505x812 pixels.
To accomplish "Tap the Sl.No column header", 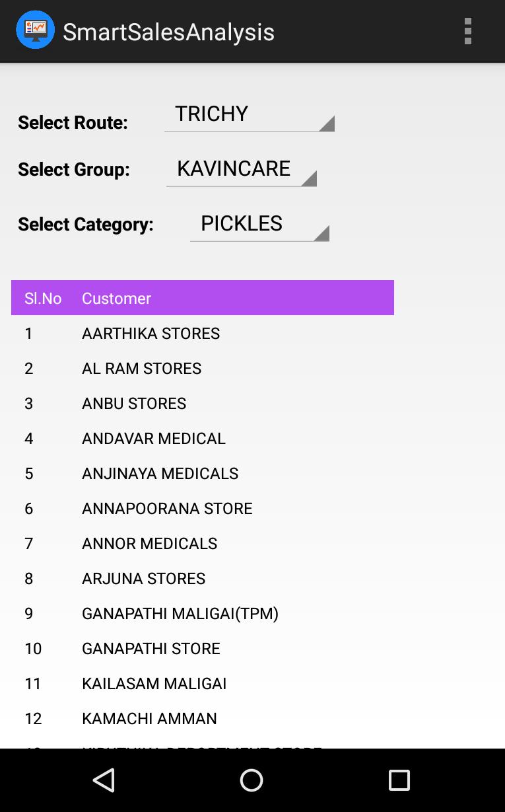I will click(x=43, y=298).
